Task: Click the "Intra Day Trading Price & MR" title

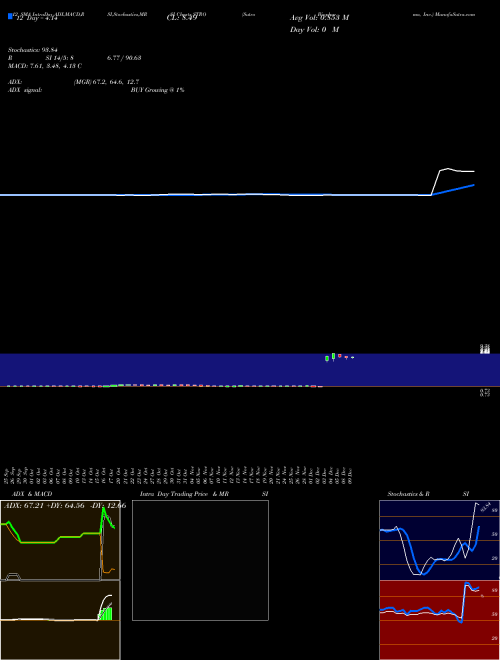Action: point(184,494)
